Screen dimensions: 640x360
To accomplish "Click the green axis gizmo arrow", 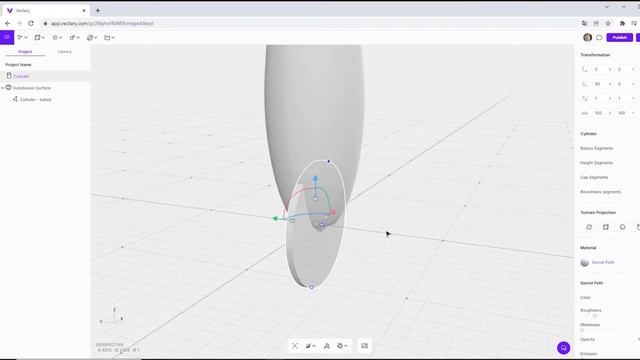I will (275, 219).
